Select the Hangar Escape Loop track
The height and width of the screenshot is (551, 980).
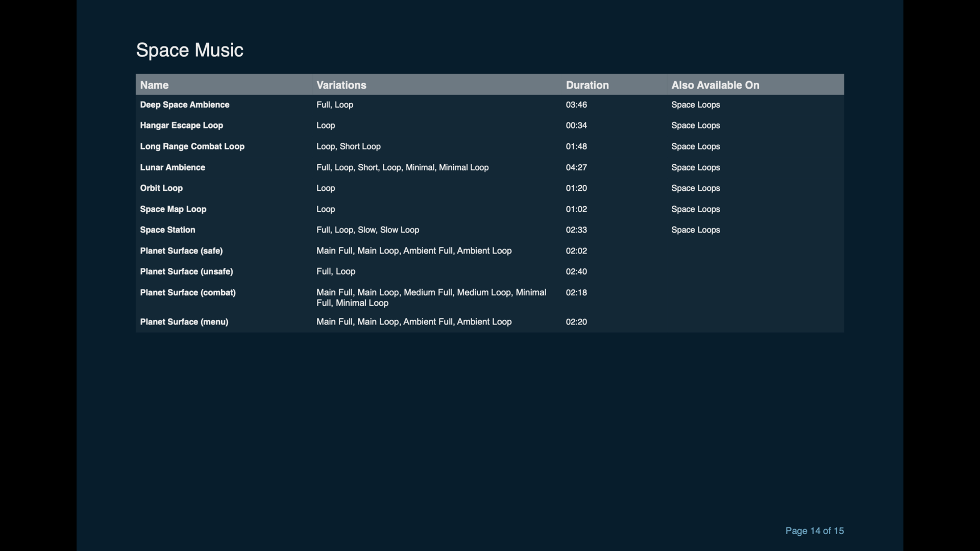[x=181, y=125]
